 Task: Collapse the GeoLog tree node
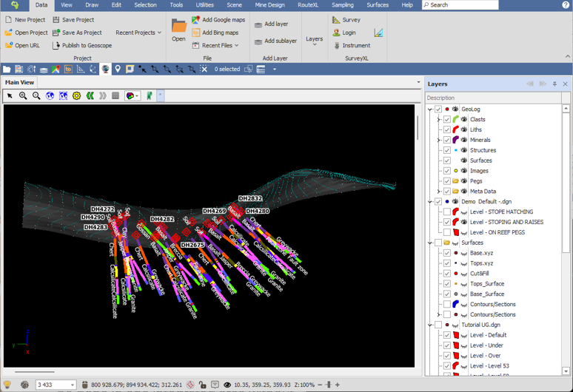coord(430,109)
